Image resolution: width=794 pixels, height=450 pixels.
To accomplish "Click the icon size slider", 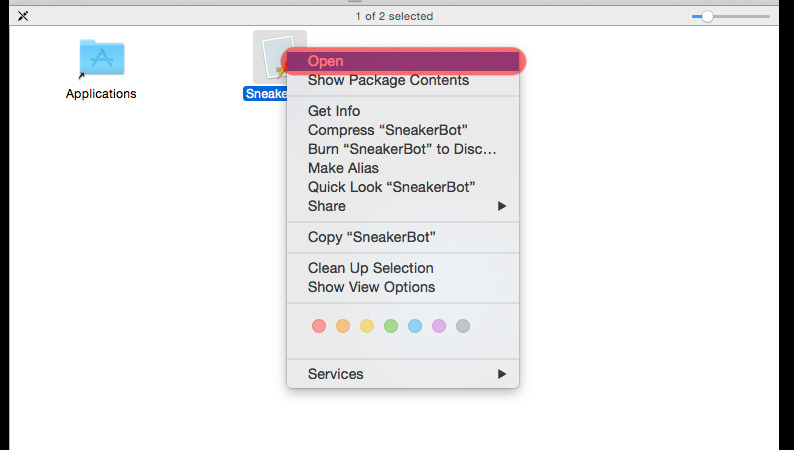I will 732,17.
